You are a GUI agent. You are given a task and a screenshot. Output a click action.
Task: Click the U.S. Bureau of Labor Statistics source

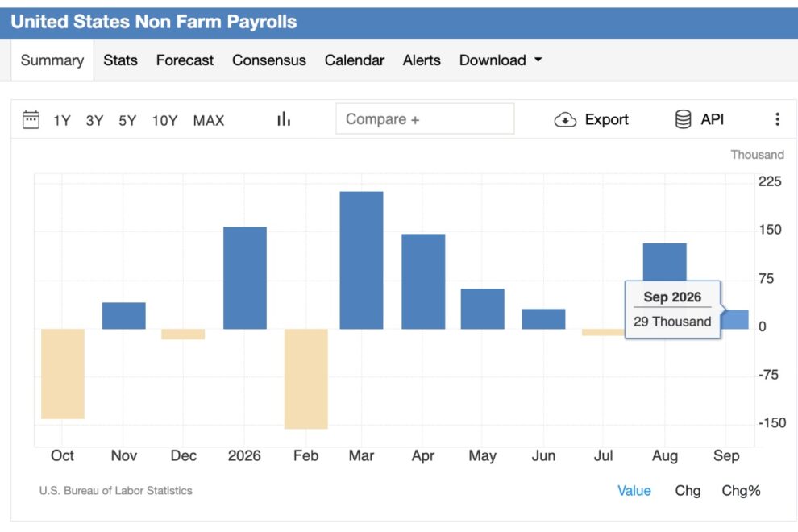(x=115, y=490)
